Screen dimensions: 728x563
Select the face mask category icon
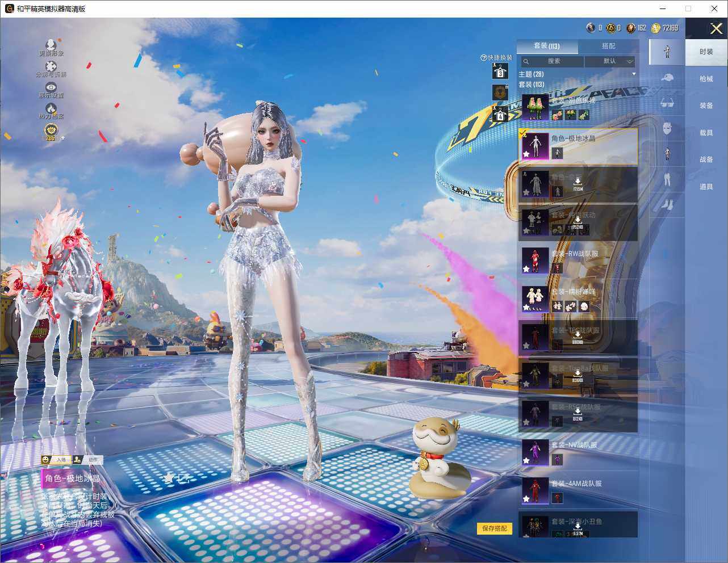(x=667, y=129)
